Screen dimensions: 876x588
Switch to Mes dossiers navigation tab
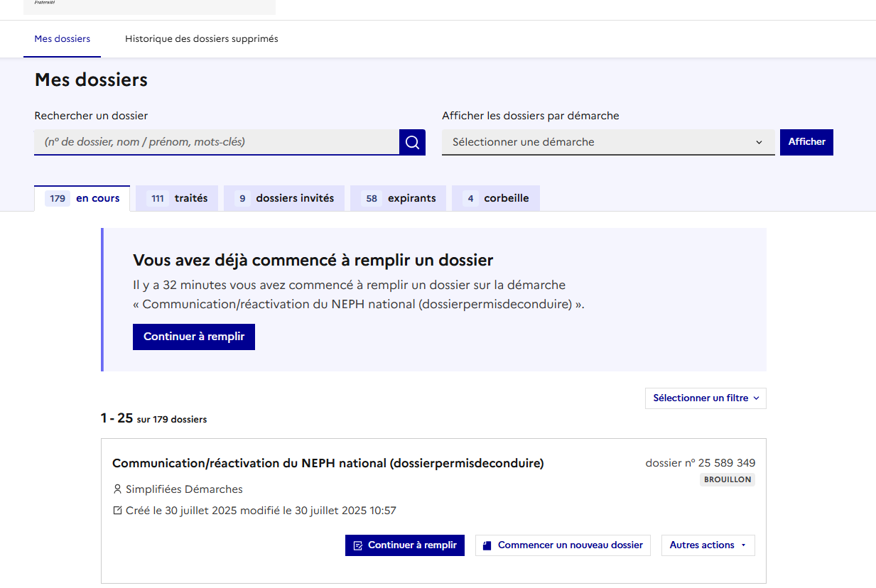[63, 39]
